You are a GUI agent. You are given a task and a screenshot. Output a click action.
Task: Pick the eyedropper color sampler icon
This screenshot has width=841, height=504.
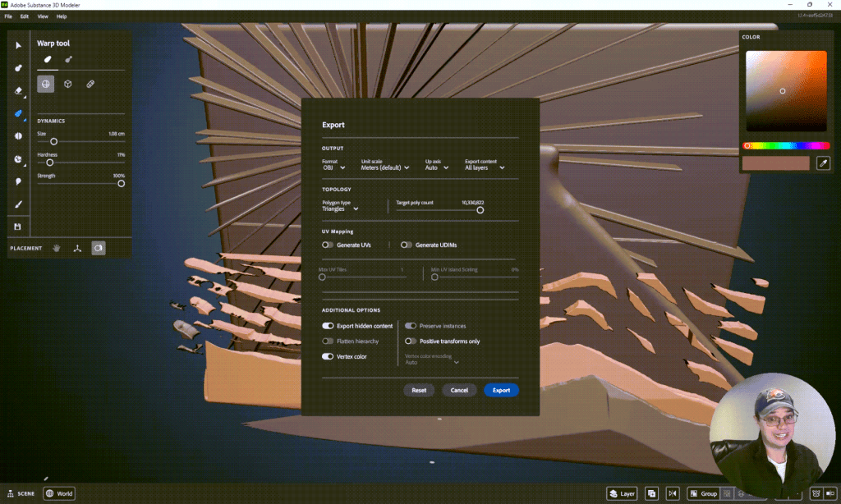pos(822,163)
